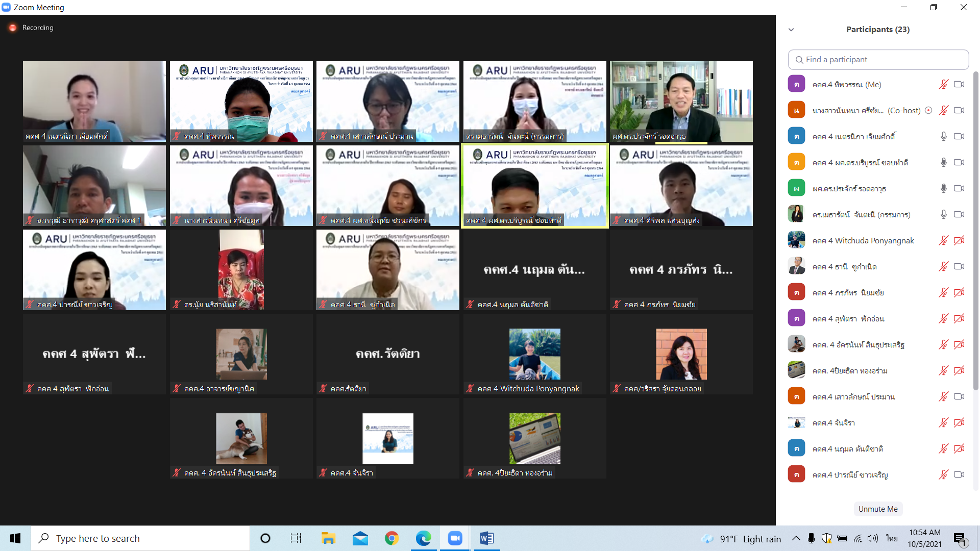
Task: Click the Recording indicator
Action: tap(31, 28)
